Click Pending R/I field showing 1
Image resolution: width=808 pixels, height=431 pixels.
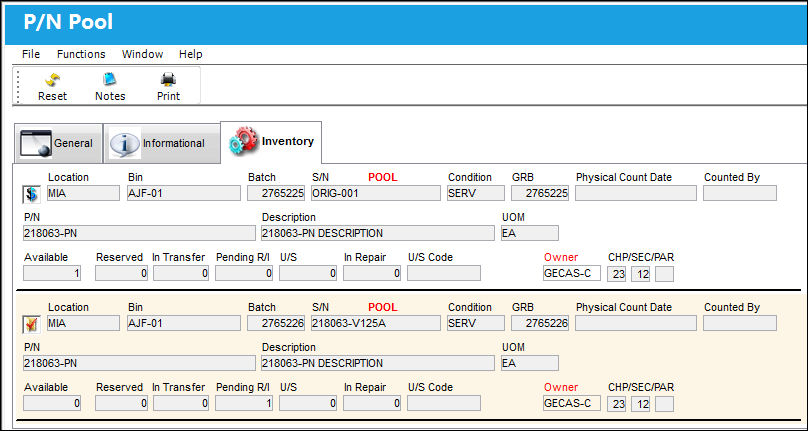(244, 403)
